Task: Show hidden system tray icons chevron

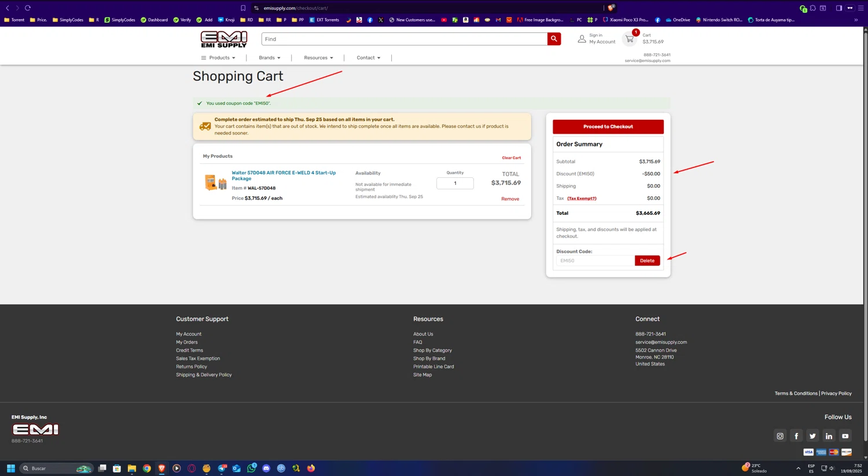Action: (x=798, y=468)
